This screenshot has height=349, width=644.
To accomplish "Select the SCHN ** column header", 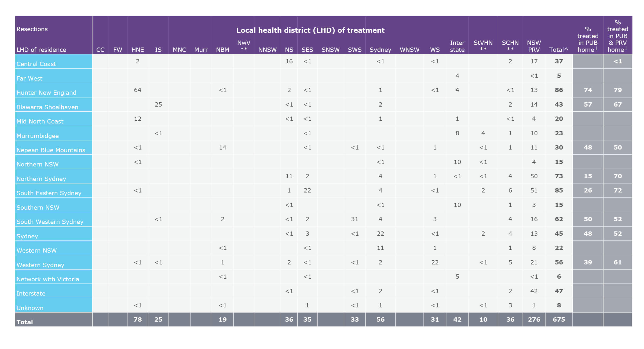I will [x=510, y=46].
